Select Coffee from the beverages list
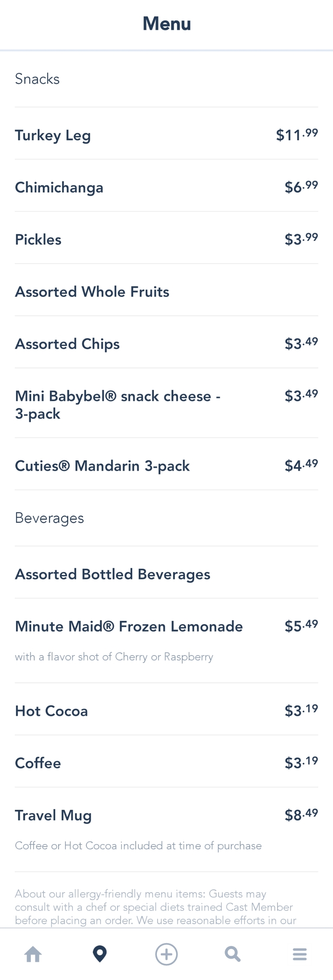This screenshot has height=980, width=333. pyautogui.click(x=38, y=763)
